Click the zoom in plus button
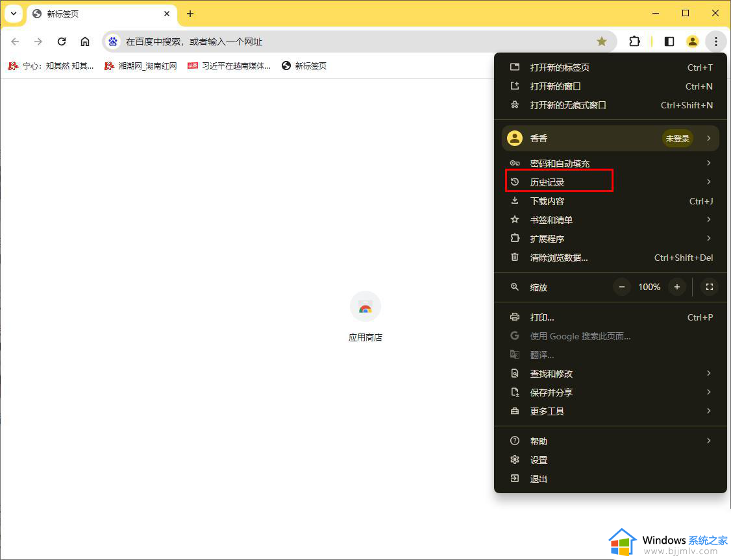Screen dimensions: 731x560 (677, 287)
